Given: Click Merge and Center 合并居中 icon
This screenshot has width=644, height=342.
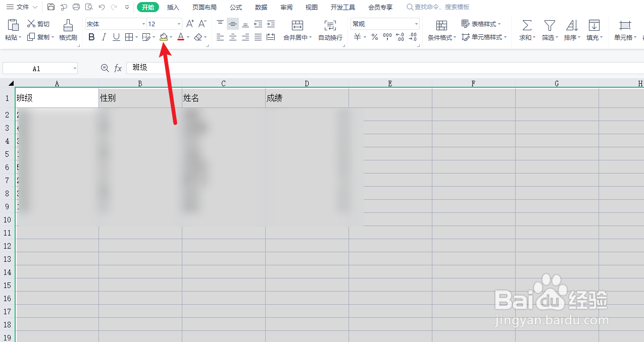Looking at the screenshot, I should pos(298,25).
